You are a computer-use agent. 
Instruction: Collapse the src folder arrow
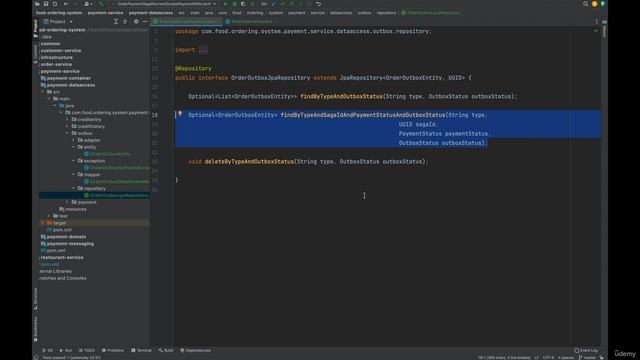43,92
